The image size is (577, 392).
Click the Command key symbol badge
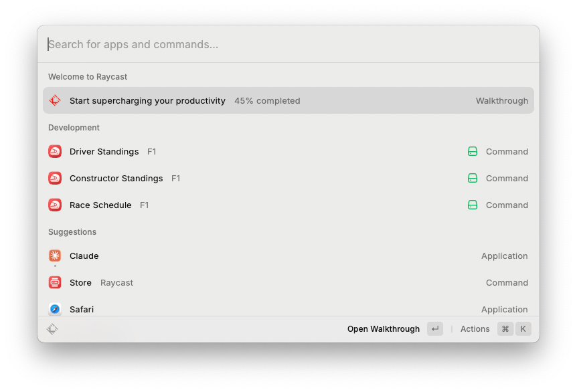point(505,329)
